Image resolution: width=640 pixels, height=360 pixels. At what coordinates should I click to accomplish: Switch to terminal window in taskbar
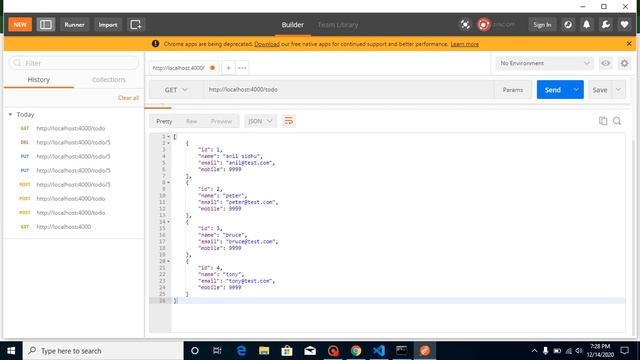402,351
